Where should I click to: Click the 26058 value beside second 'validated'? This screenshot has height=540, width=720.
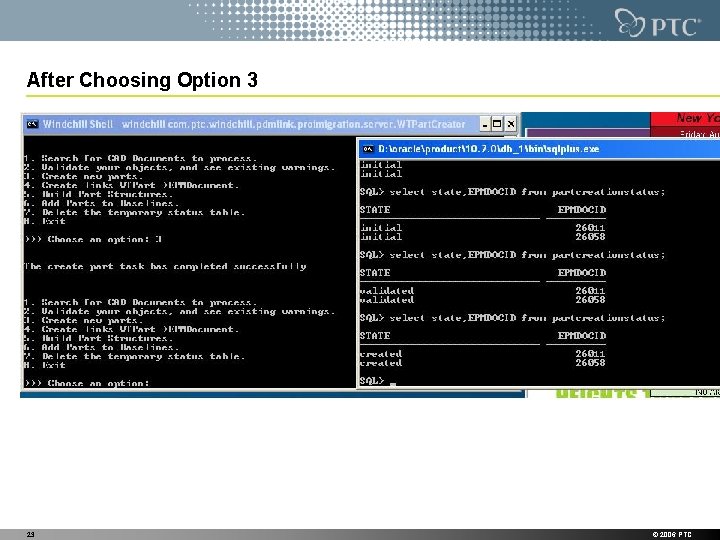pos(591,300)
